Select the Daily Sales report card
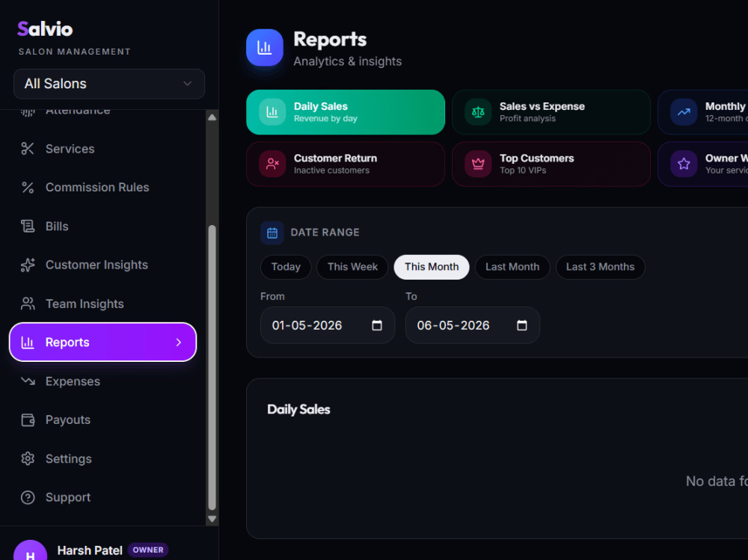Image resolution: width=748 pixels, height=560 pixels. tap(346, 112)
